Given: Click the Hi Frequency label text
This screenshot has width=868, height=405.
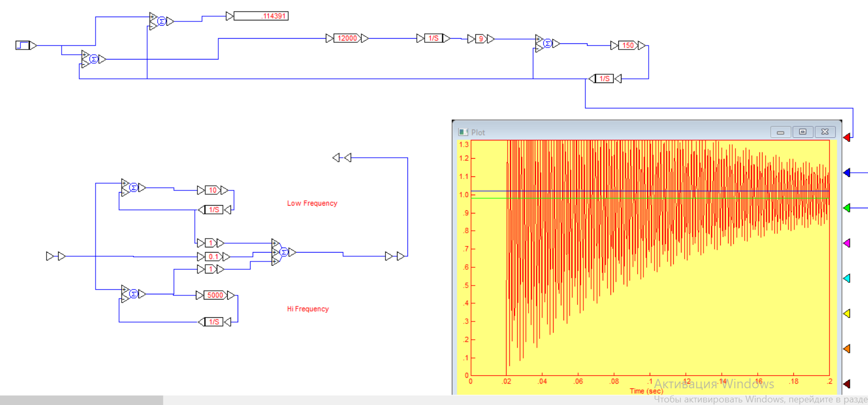Looking at the screenshot, I should [x=308, y=309].
